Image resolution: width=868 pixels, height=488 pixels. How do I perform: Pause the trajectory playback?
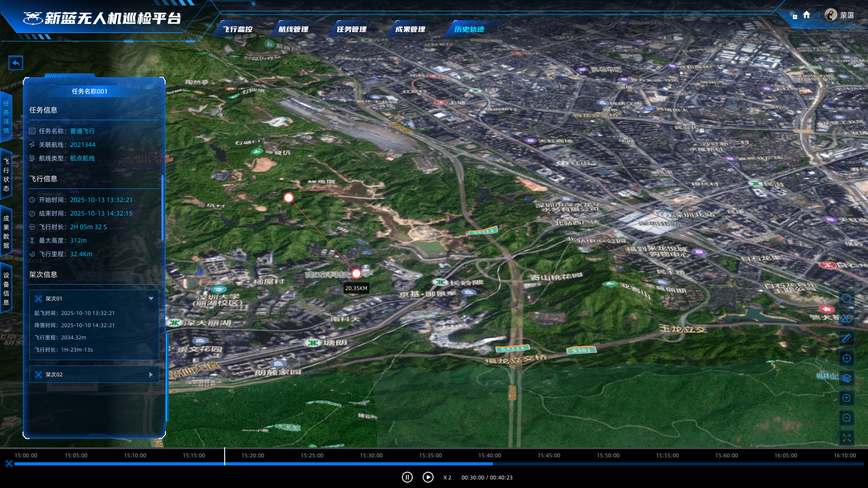point(407,477)
